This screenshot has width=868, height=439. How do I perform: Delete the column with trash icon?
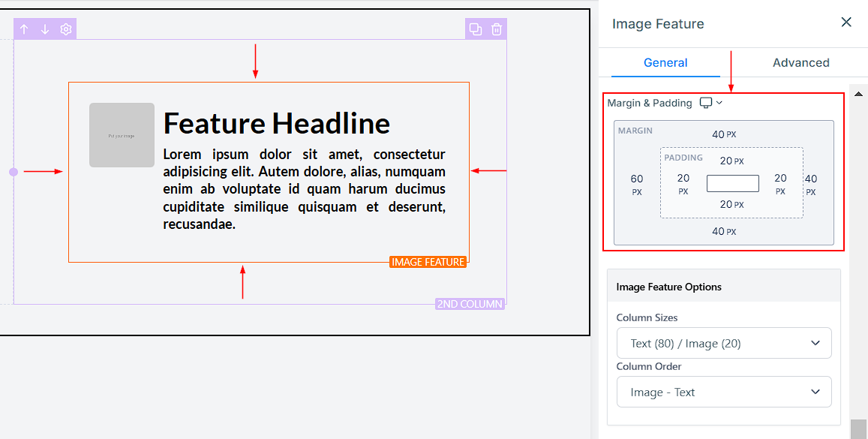497,29
